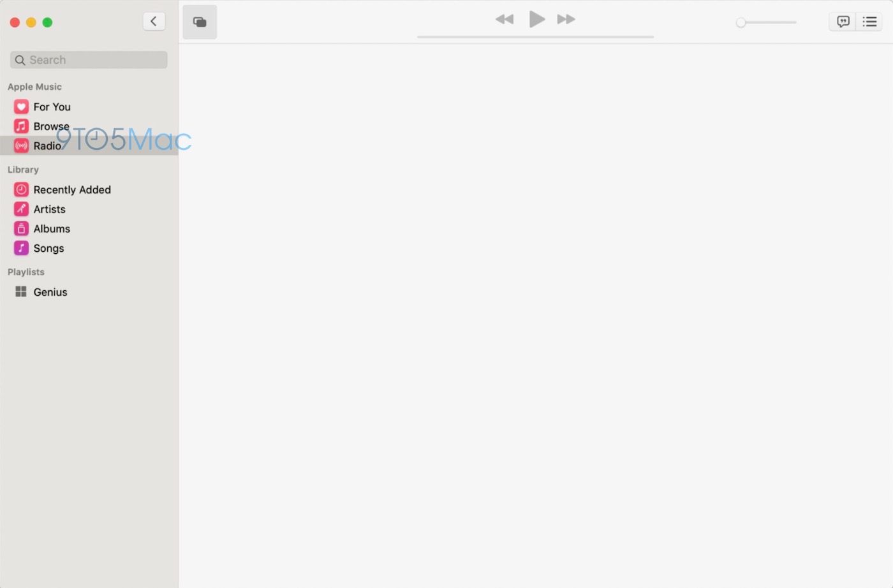The width and height of the screenshot is (893, 588).
Task: Click the playback progress bar
Action: click(x=535, y=37)
